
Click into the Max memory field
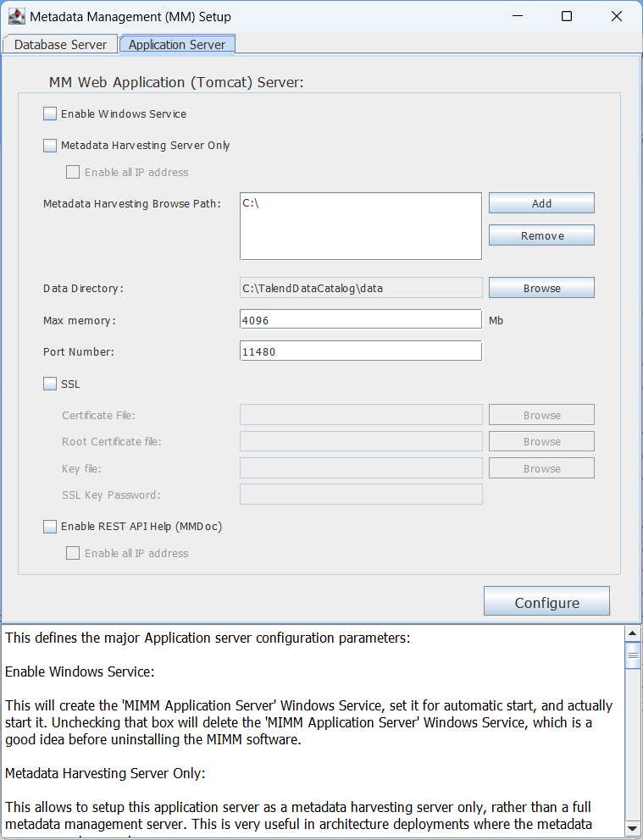pyautogui.click(x=360, y=318)
